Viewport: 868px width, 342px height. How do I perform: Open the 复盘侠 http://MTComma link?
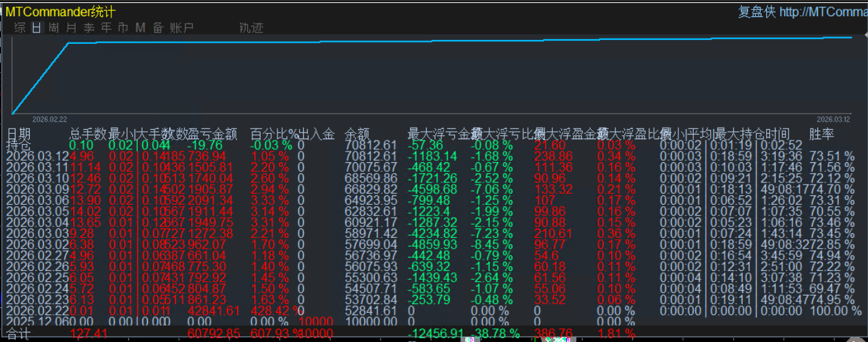tap(803, 11)
